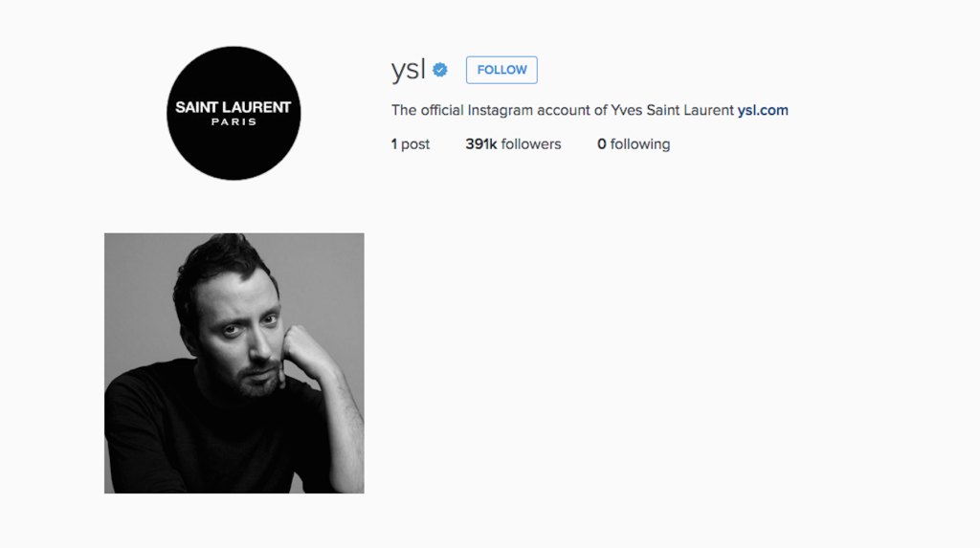Open the ysl.com link

(763, 111)
